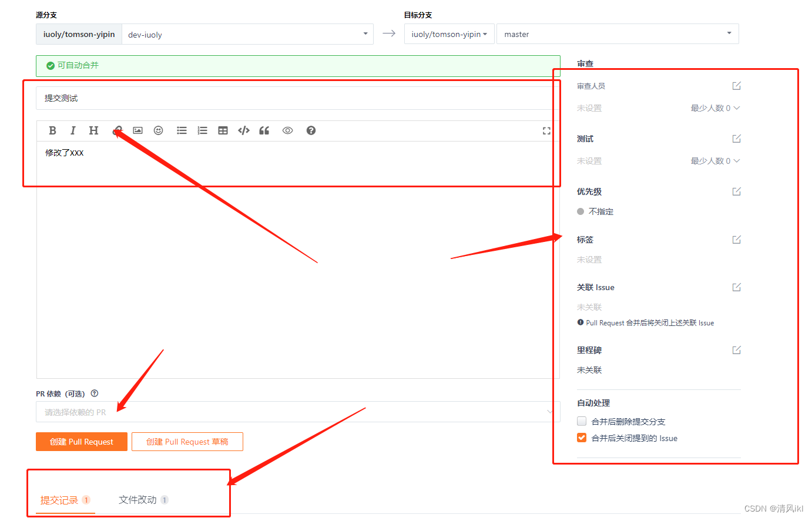Toggle 合并后关闭提到的 Issue checkbox
Image resolution: width=812 pixels, height=518 pixels.
582,438
